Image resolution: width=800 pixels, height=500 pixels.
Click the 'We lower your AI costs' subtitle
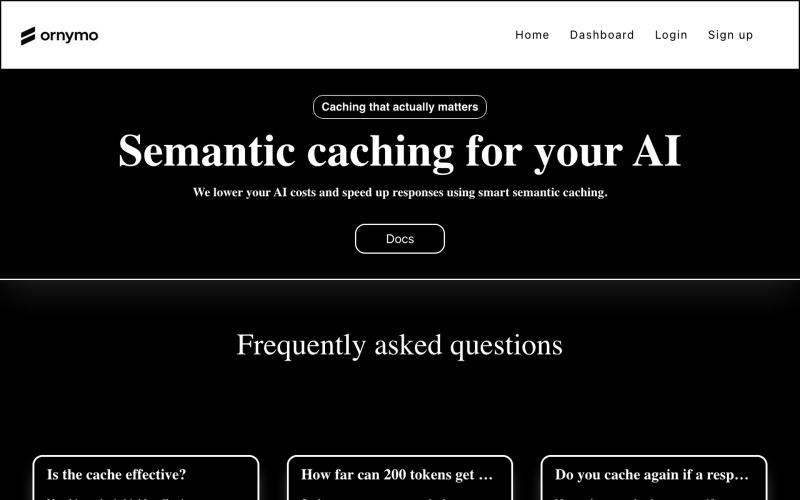400,192
